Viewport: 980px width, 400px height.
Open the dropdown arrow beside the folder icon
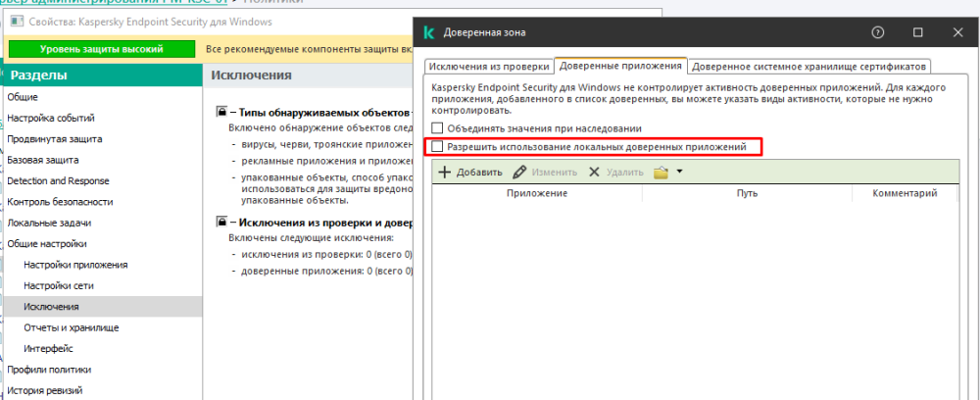[679, 172]
